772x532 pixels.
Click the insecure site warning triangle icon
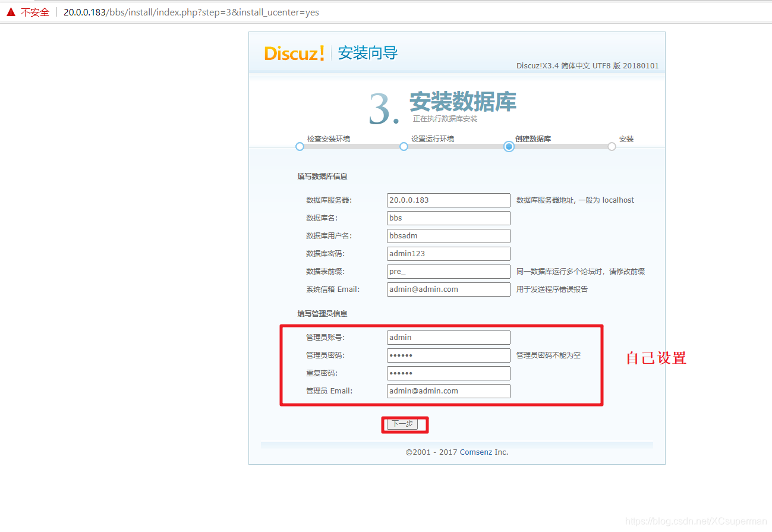click(x=11, y=12)
